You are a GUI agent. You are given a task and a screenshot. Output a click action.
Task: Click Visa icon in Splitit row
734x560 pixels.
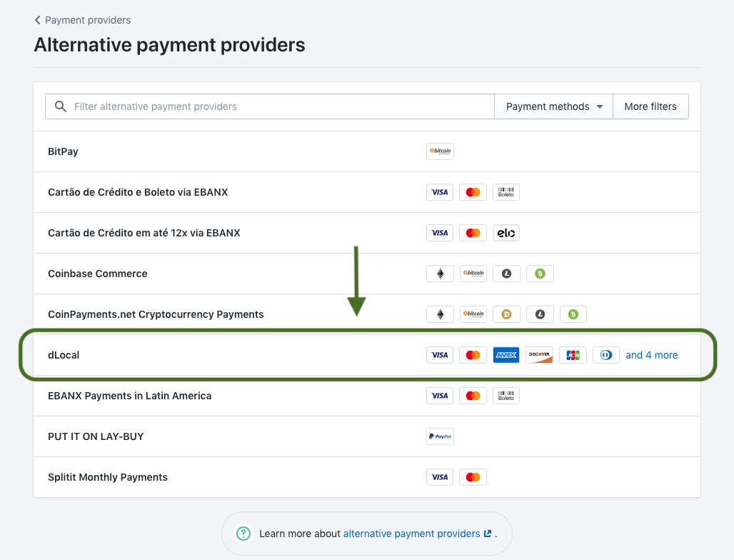(x=440, y=477)
